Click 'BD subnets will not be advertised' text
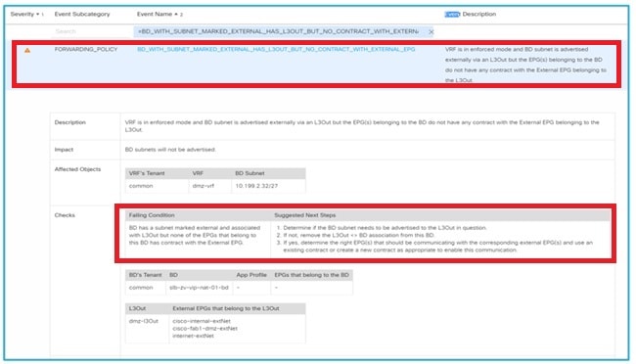636x364 pixels. pyautogui.click(x=170, y=150)
